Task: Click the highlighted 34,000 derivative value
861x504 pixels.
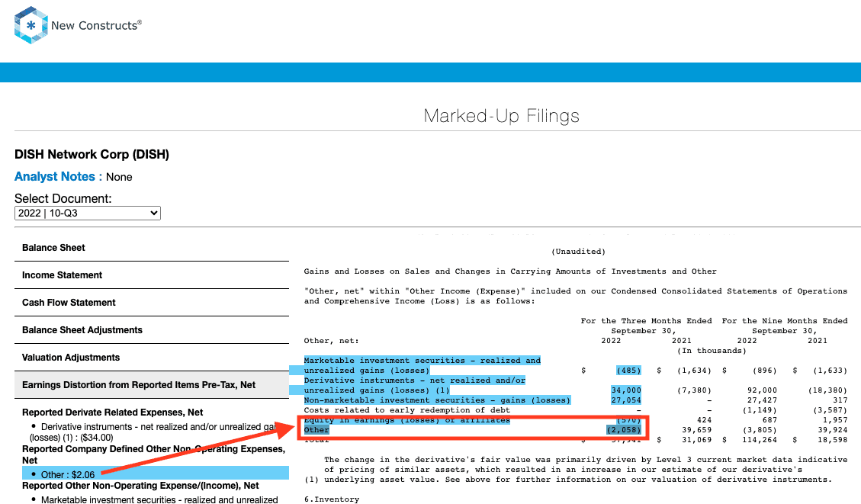Action: (x=626, y=390)
